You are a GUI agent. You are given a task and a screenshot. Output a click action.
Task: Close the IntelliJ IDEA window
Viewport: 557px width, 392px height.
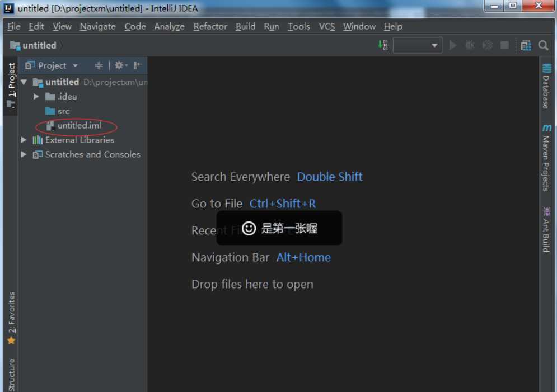coord(539,6)
